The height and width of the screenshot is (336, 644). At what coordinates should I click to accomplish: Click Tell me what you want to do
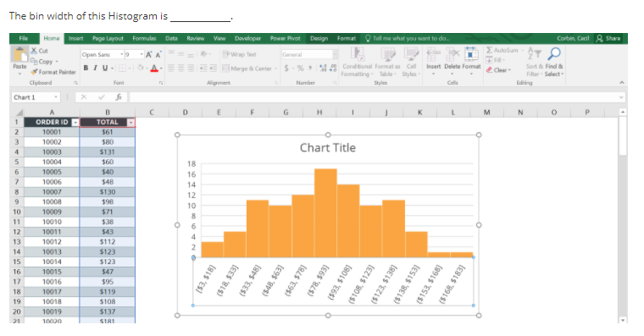click(x=407, y=38)
